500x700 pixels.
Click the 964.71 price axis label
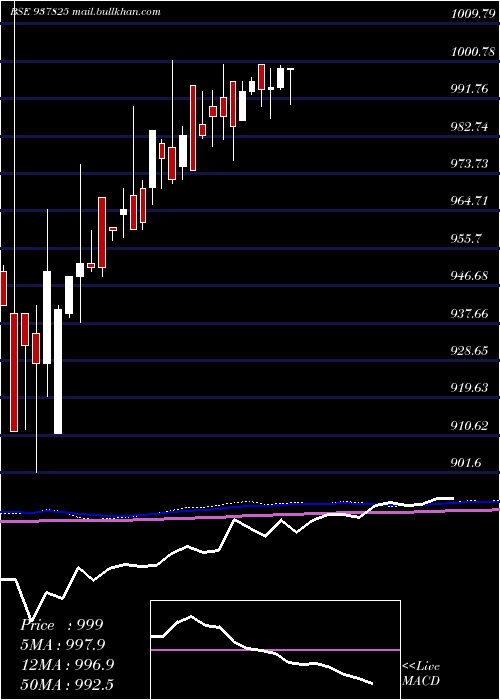pos(469,201)
